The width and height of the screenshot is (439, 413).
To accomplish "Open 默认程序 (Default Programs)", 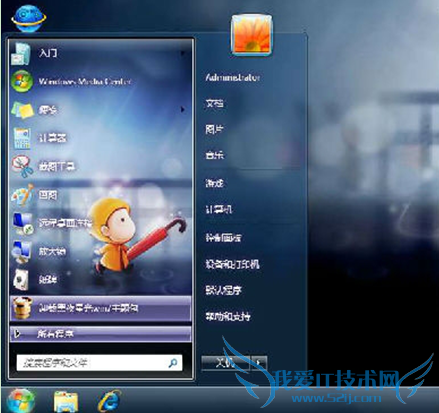I will point(223,290).
